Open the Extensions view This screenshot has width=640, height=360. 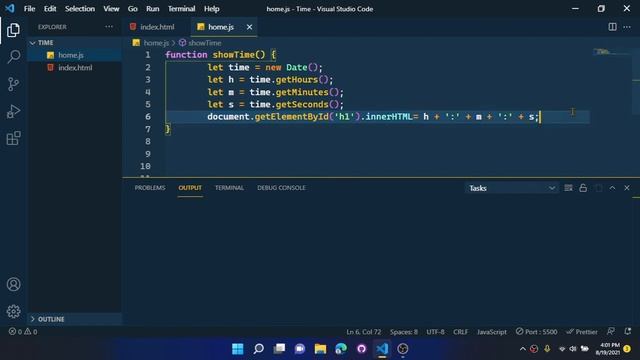point(13,138)
